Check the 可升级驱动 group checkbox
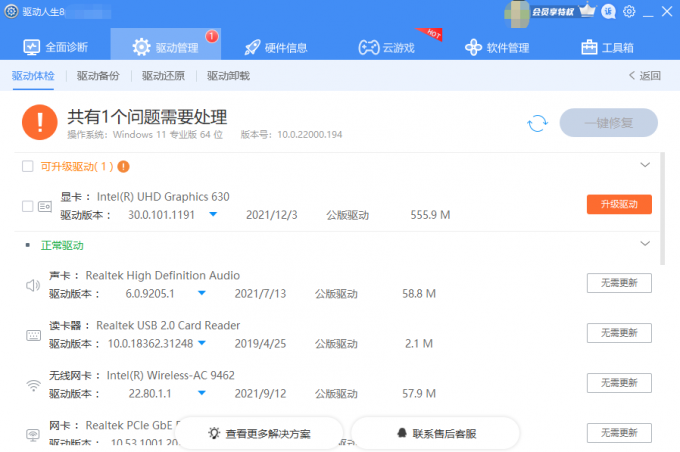The image size is (680, 452). 28,167
